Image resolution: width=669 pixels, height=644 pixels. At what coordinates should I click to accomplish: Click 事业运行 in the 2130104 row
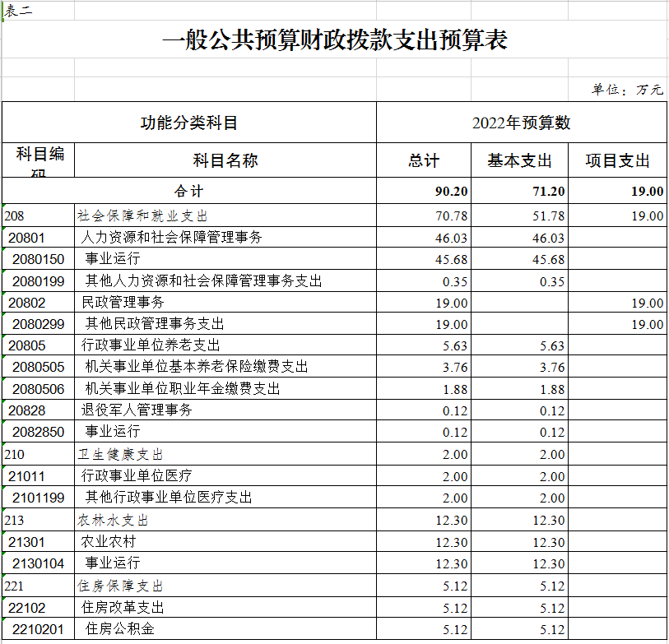(x=113, y=562)
